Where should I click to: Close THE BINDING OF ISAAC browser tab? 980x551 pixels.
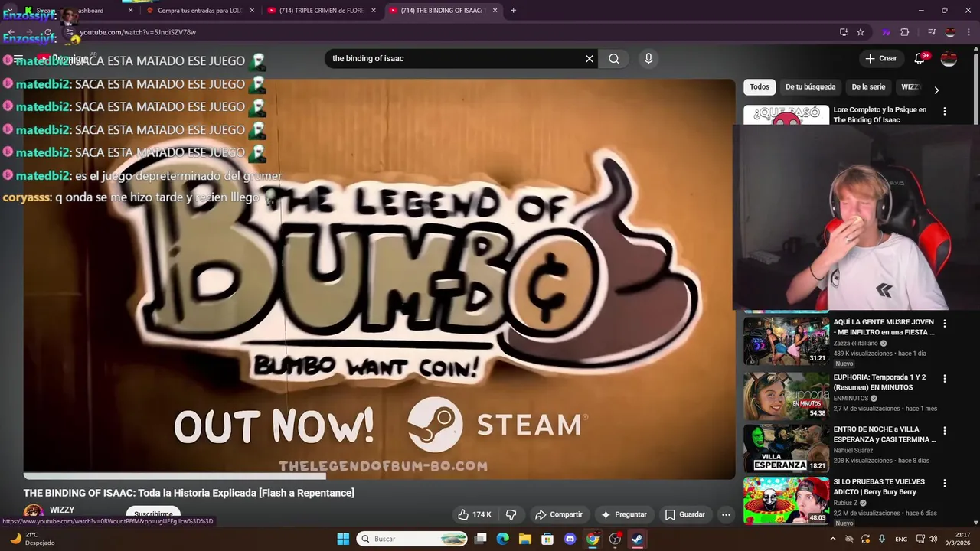click(x=495, y=11)
